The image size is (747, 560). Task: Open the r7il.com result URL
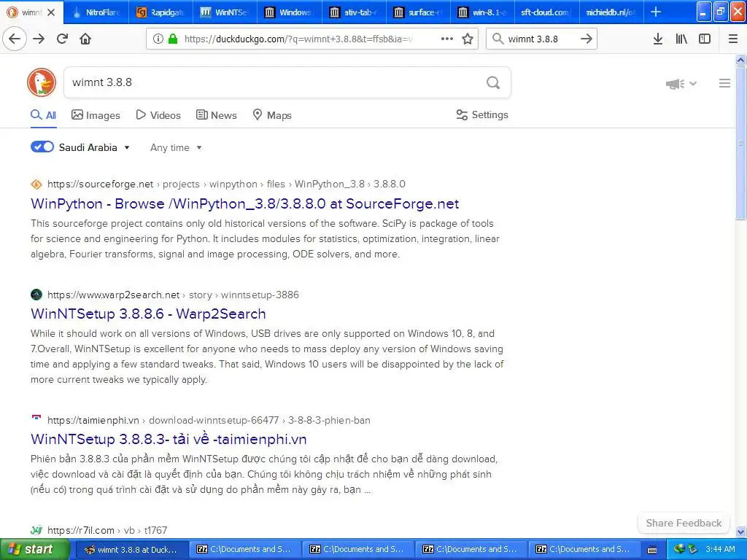click(107, 531)
